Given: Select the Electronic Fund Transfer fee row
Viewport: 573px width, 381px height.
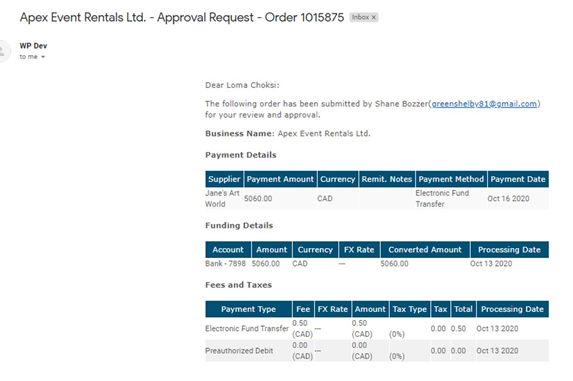Looking at the screenshot, I should tap(377, 328).
